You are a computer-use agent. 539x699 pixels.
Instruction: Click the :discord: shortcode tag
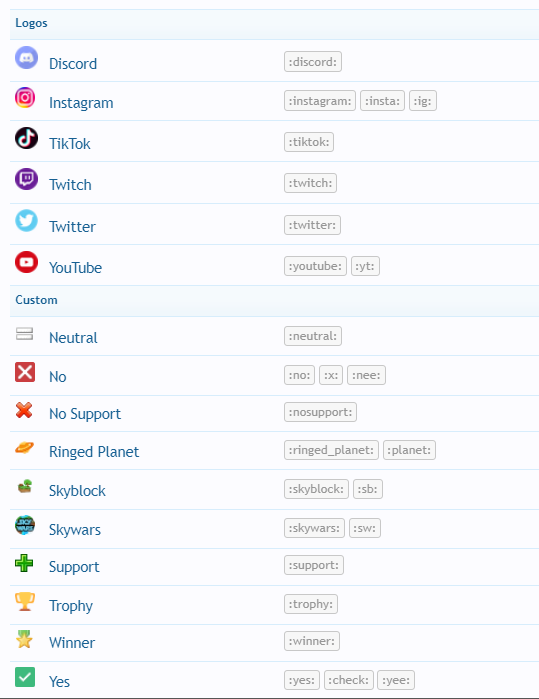[x=313, y=62]
